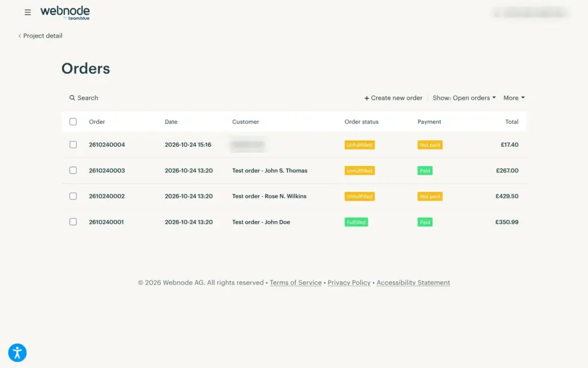Click the Payment column header

[x=430, y=122]
